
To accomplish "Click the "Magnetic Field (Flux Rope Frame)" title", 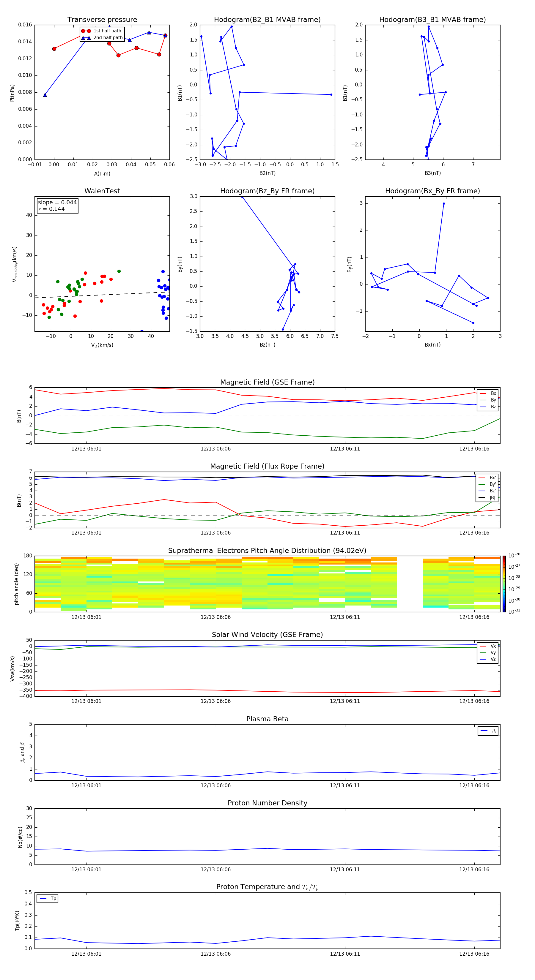I will [267, 467].
